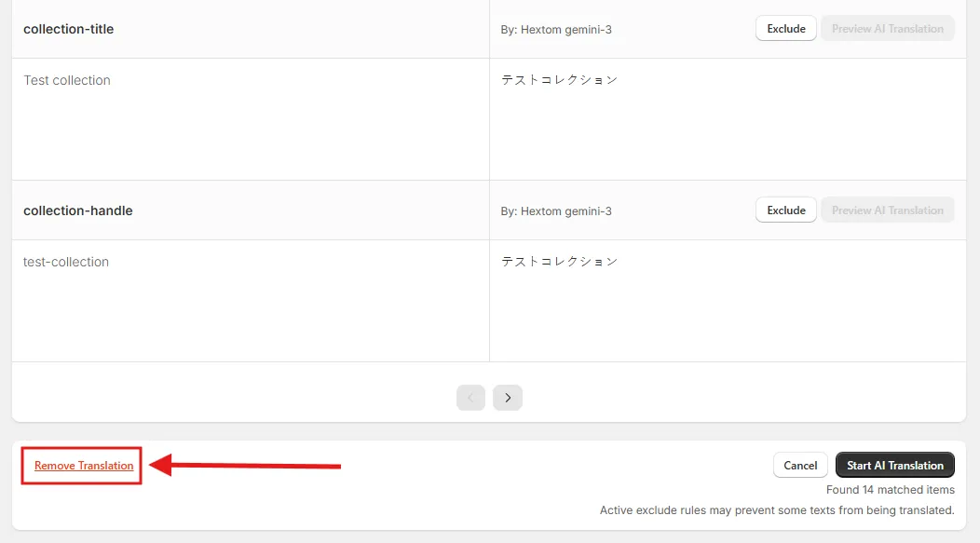This screenshot has width=980, height=543.
Task: Click the active exclude rules notice
Action: (777, 510)
